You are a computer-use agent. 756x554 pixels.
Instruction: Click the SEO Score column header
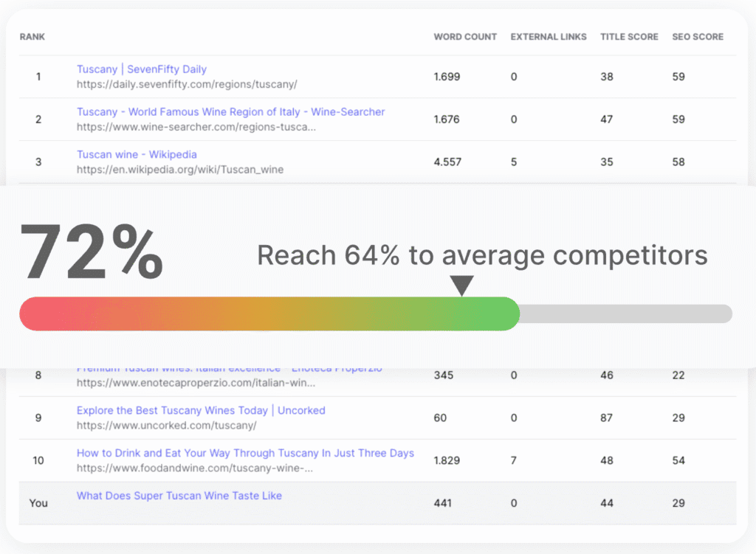[698, 37]
